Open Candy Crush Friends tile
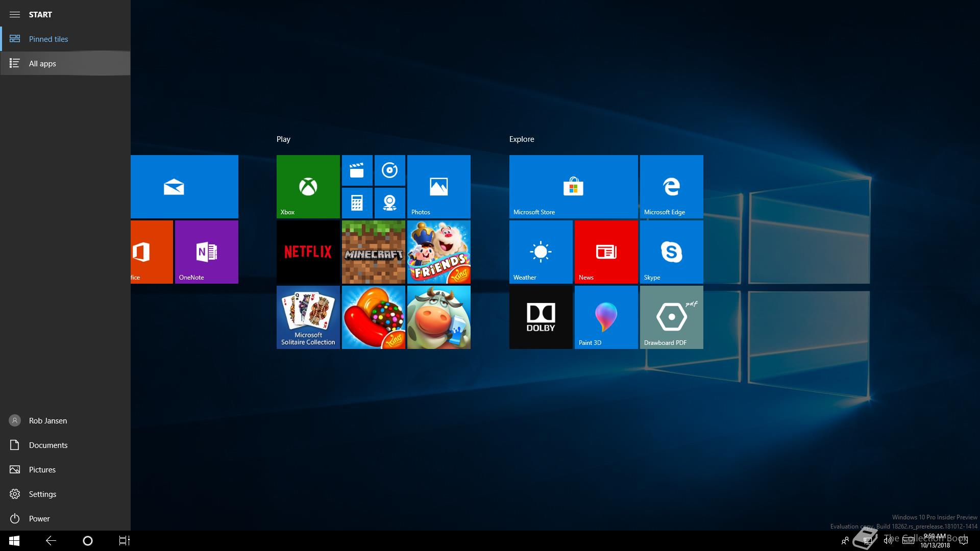Screen dimensions: 980x551 click(438, 252)
